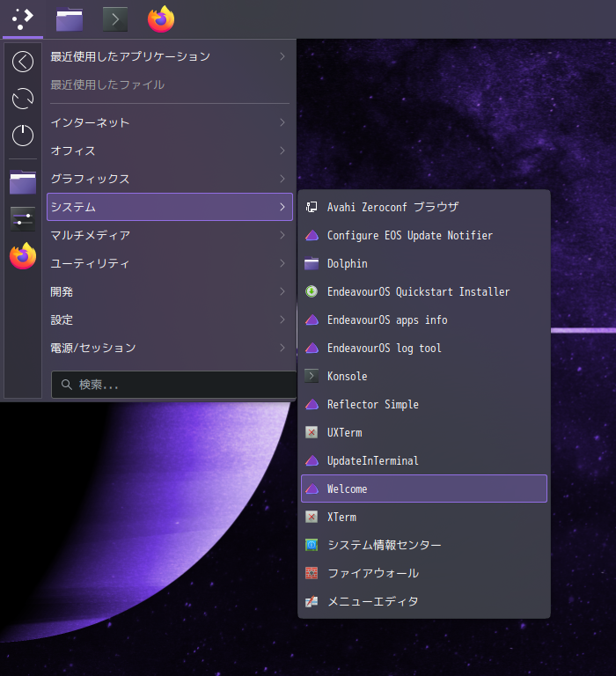
Task: Click the ファイアウォール firewall icon
Action: point(312,573)
